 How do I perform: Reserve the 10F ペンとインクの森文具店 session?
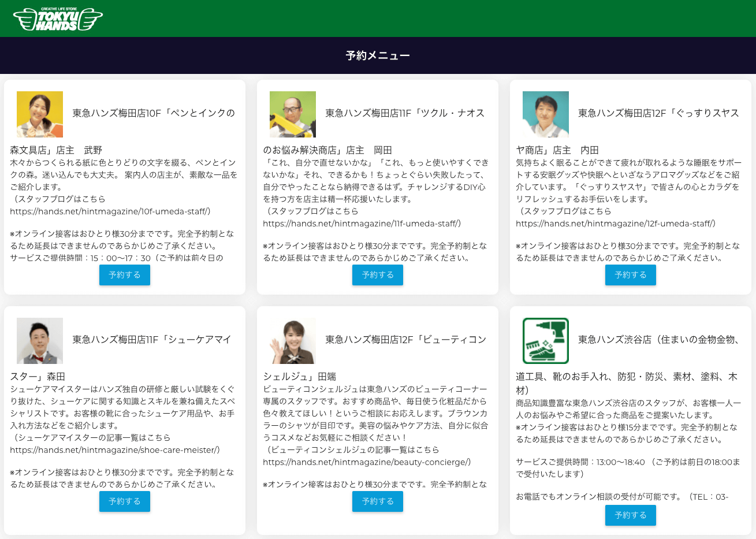point(125,275)
